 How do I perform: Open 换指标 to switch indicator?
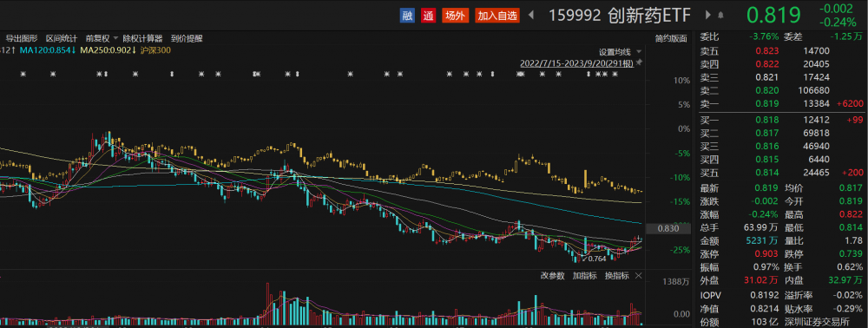click(616, 275)
